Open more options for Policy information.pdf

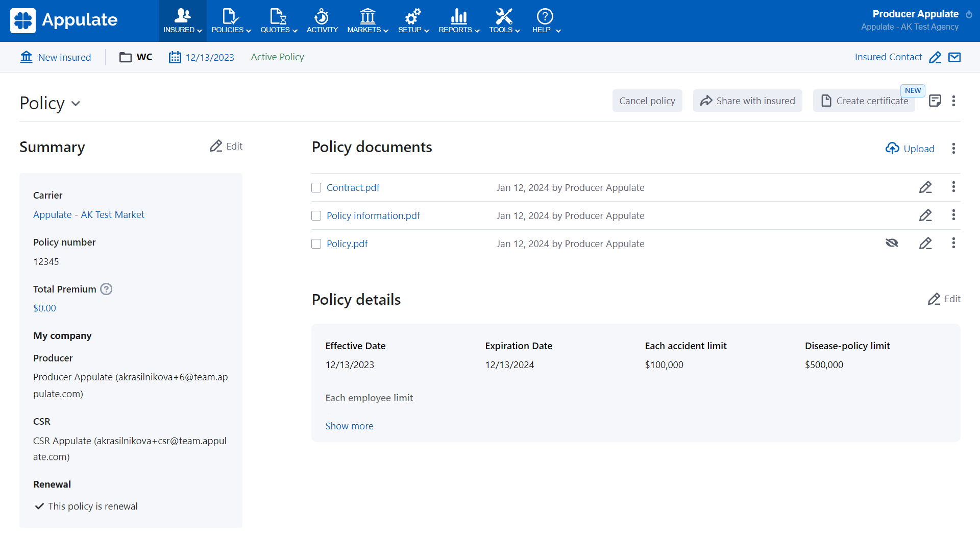tap(953, 215)
